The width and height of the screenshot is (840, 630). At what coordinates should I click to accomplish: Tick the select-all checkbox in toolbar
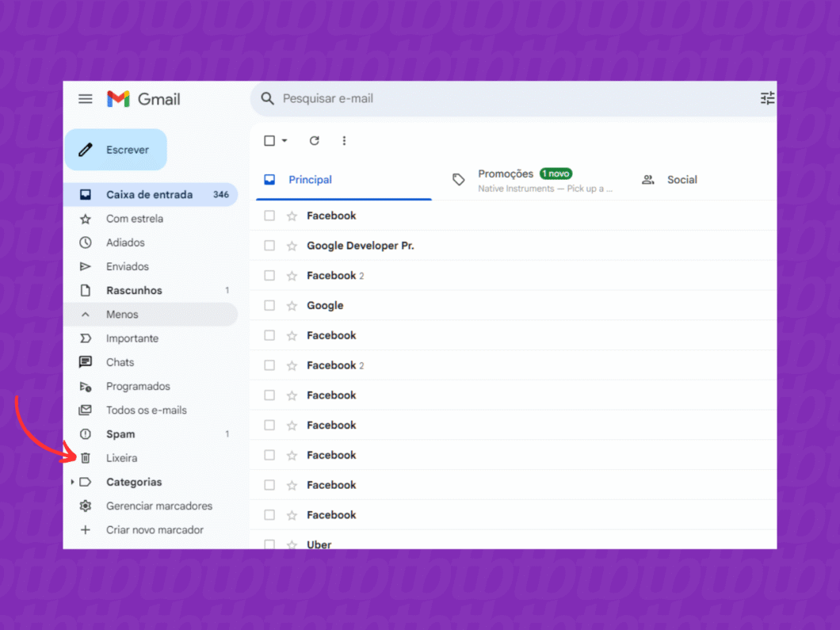pos(269,140)
